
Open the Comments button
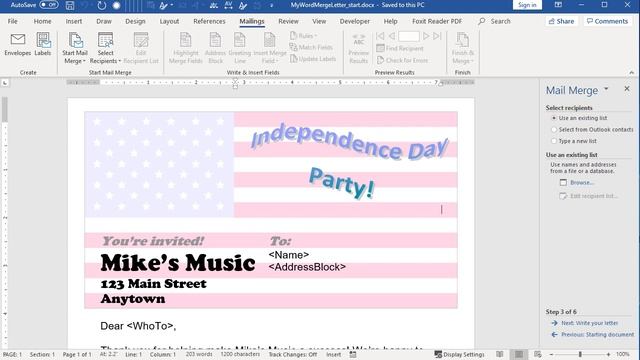[607, 21]
